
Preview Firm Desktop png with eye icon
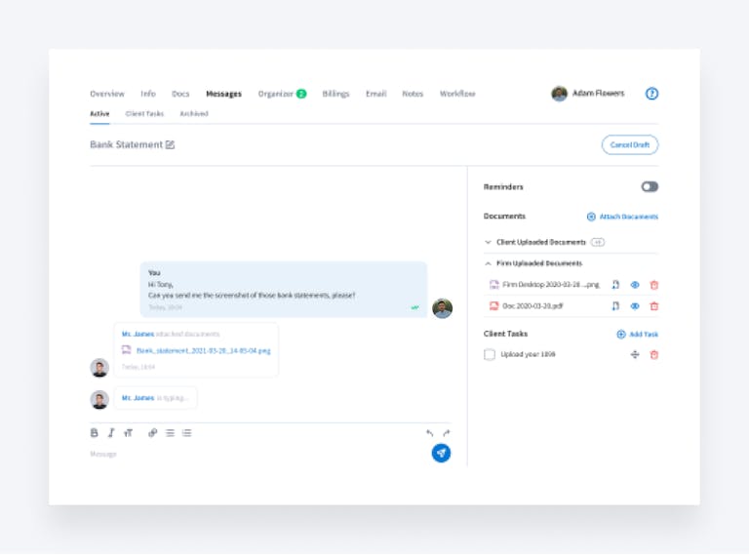[634, 285]
